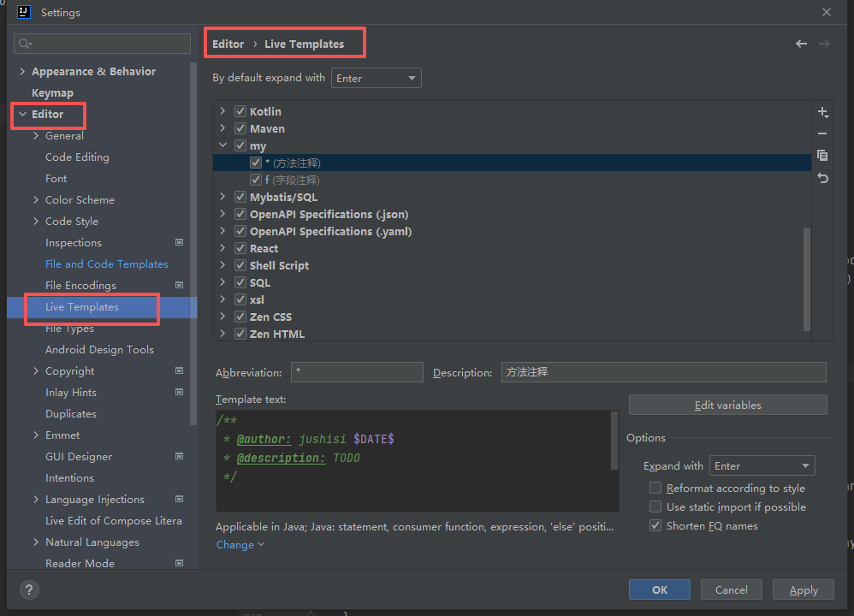Click project-level icon beside Copyright
Viewport: 854px width, 616px height.
(179, 371)
